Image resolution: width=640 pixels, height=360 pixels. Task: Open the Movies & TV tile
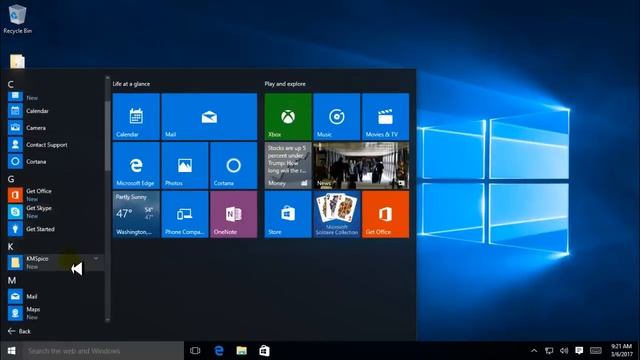[385, 117]
